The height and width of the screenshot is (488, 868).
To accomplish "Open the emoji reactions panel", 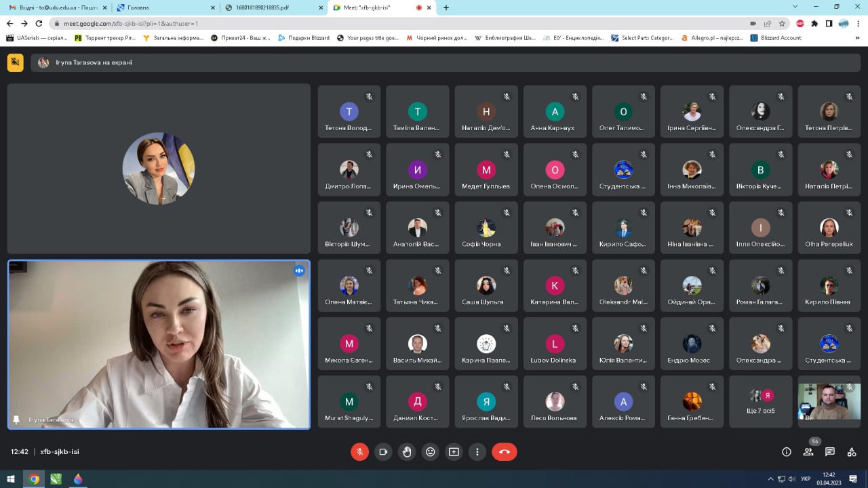I will click(431, 452).
